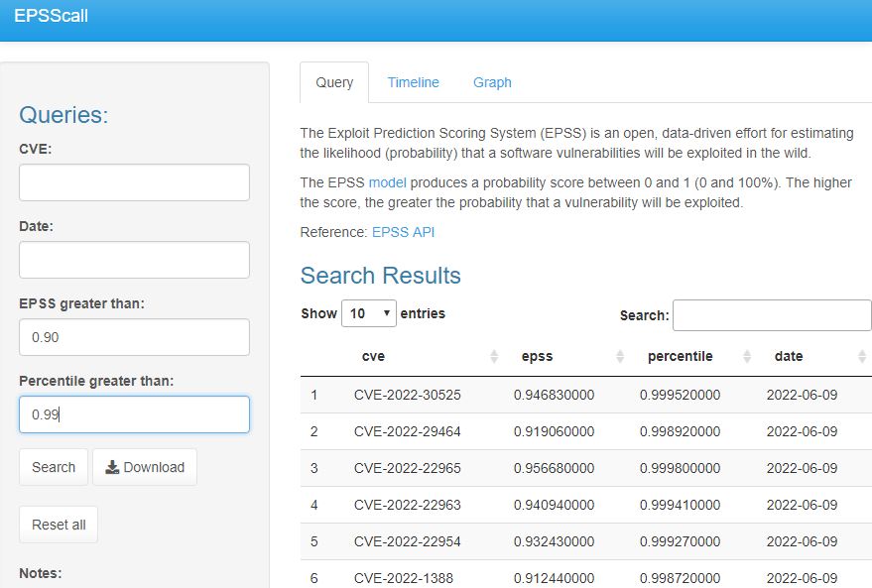The height and width of the screenshot is (588, 872).
Task: Click epss value 0.956680000
Action: point(554,468)
